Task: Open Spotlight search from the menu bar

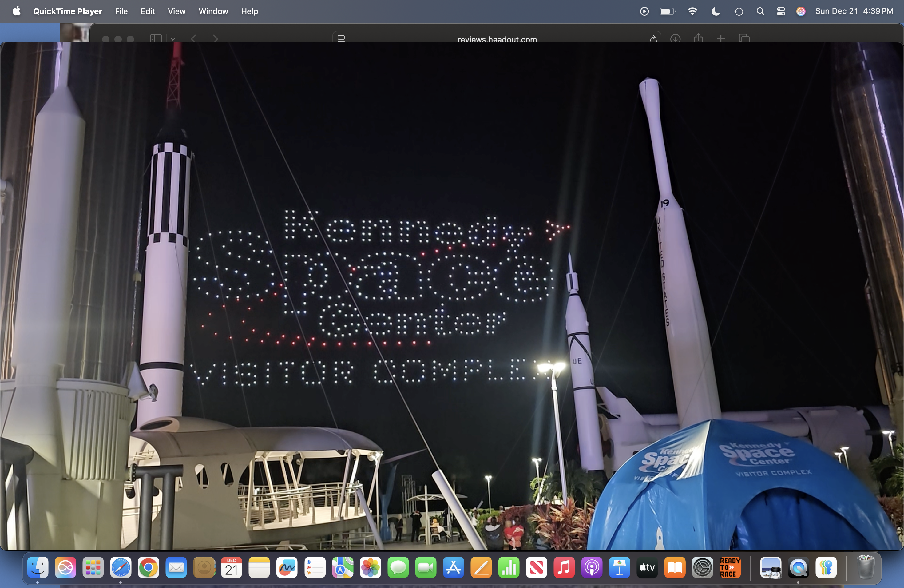Action: click(x=760, y=11)
